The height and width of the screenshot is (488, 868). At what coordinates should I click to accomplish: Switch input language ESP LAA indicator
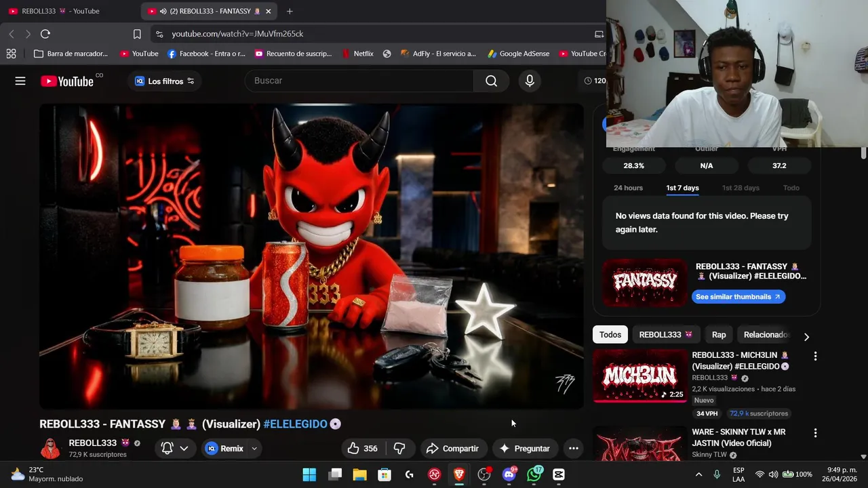(x=738, y=474)
